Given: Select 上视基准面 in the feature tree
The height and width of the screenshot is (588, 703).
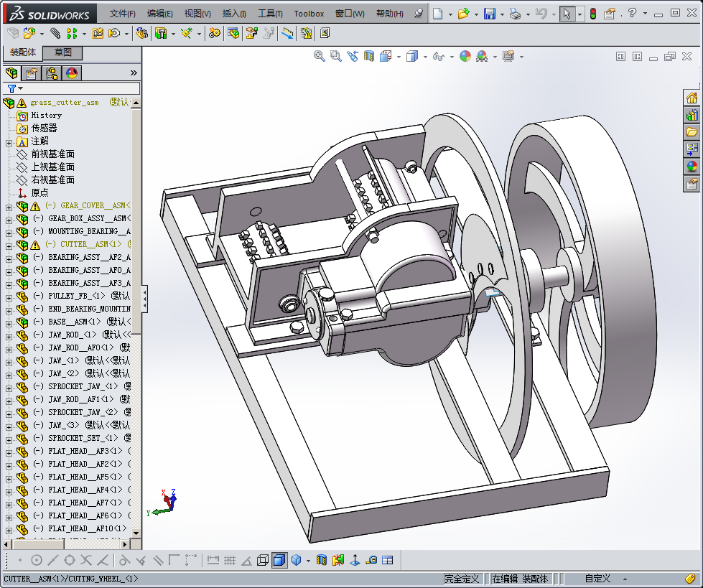Looking at the screenshot, I should (x=52, y=167).
